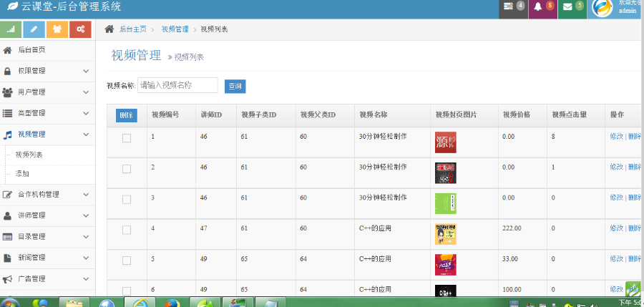644x307 pixels.
Task: Click the blue 删除 button in table header
Action: point(127,115)
